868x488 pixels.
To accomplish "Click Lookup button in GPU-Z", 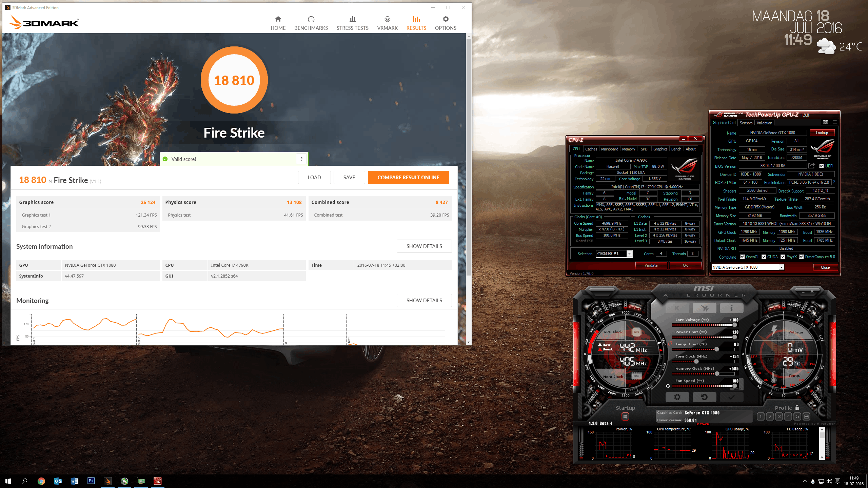I will (822, 133).
